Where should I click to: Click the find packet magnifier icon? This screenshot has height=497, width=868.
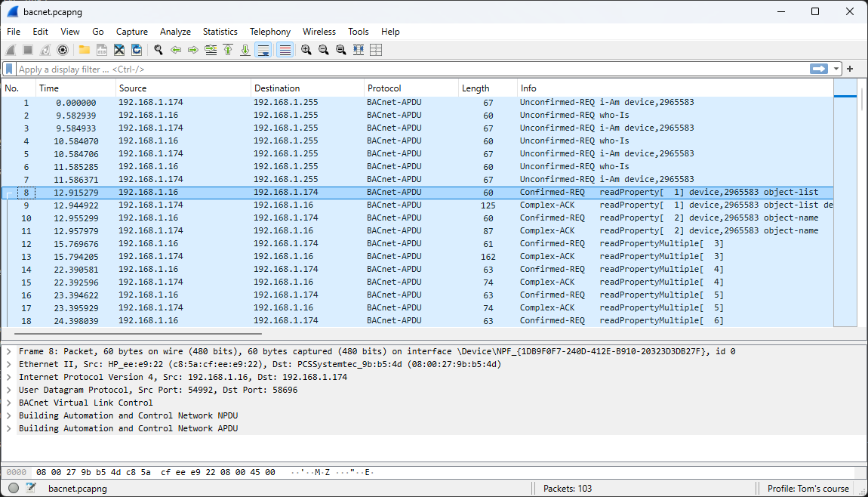(x=159, y=50)
